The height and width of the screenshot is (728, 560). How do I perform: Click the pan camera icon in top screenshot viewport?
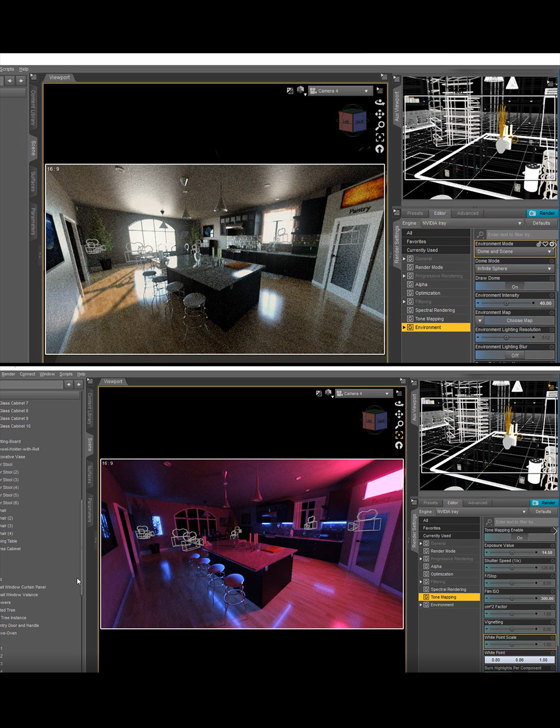point(380,114)
